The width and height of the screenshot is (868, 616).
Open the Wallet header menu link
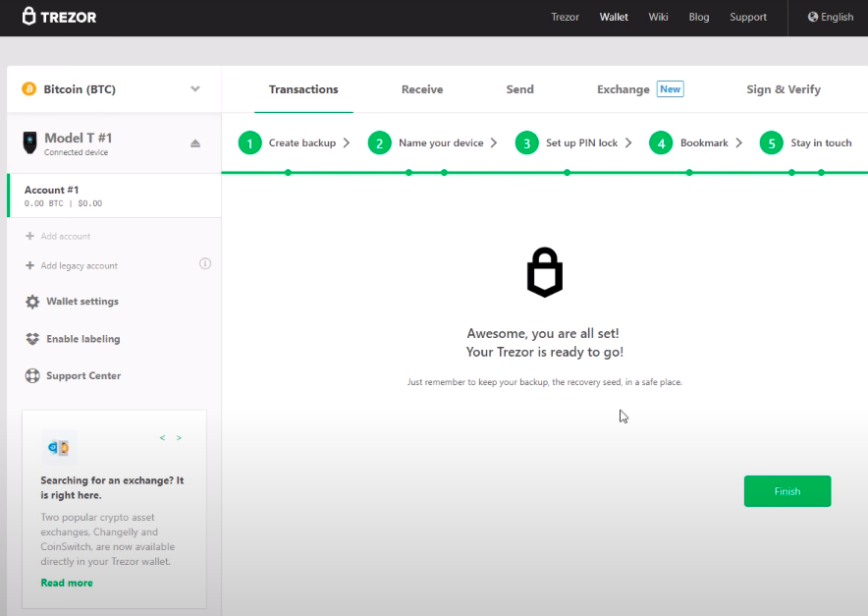(x=614, y=17)
